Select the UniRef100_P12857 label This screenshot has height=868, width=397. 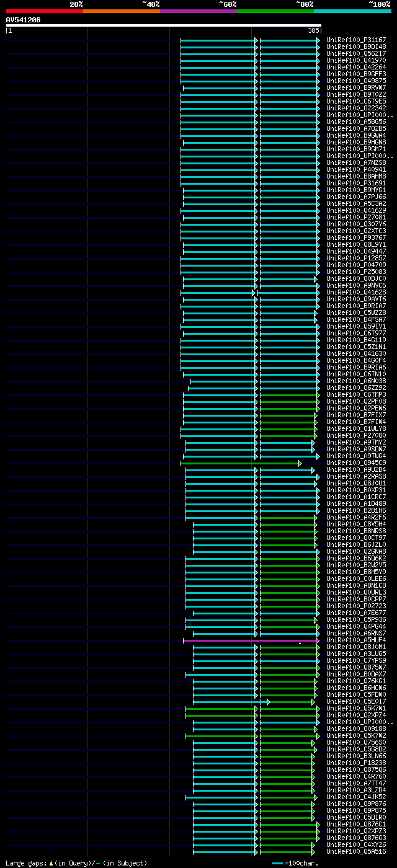click(356, 258)
